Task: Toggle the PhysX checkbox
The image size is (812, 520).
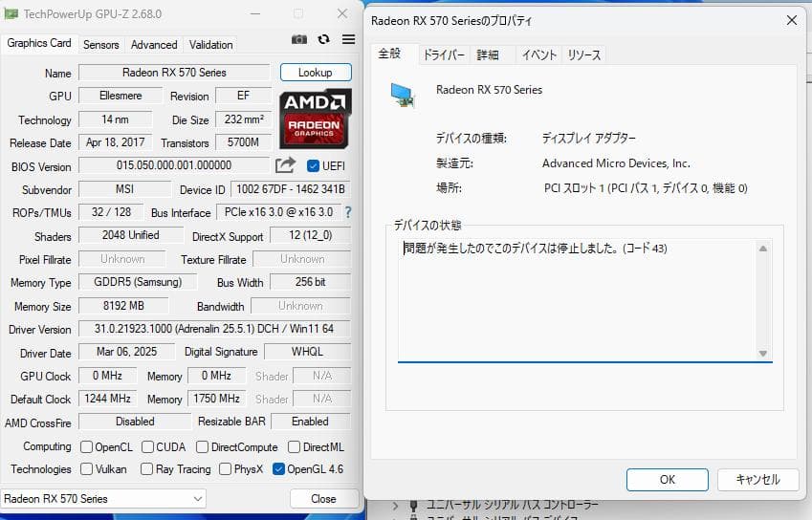Action: click(x=226, y=468)
